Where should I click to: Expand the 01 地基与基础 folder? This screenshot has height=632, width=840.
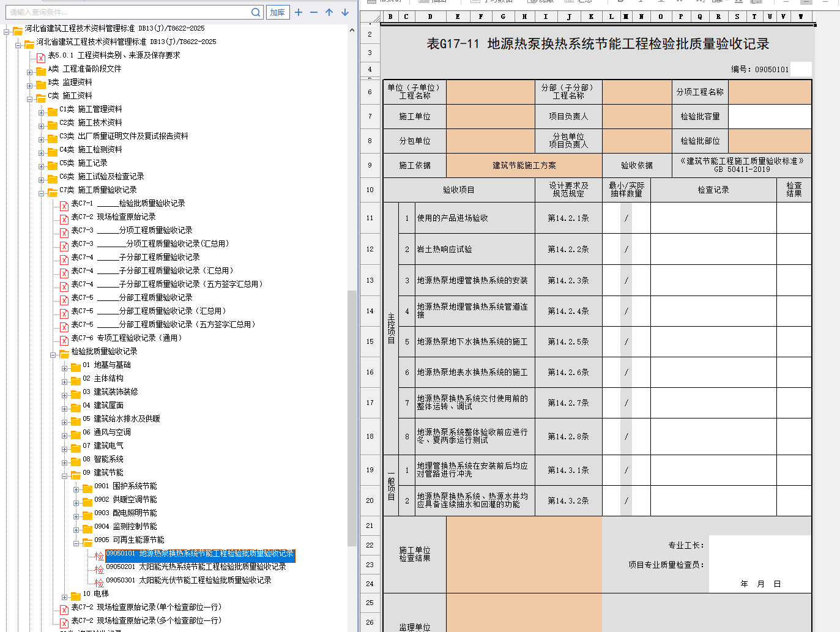(x=64, y=368)
